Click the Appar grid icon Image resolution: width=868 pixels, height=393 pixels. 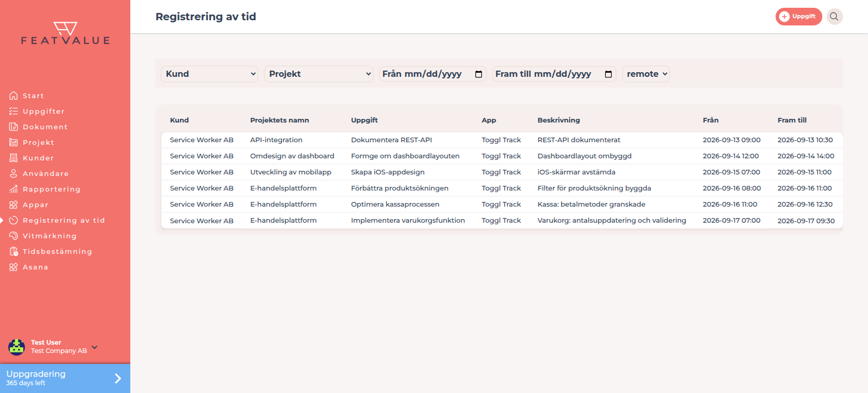click(x=13, y=205)
